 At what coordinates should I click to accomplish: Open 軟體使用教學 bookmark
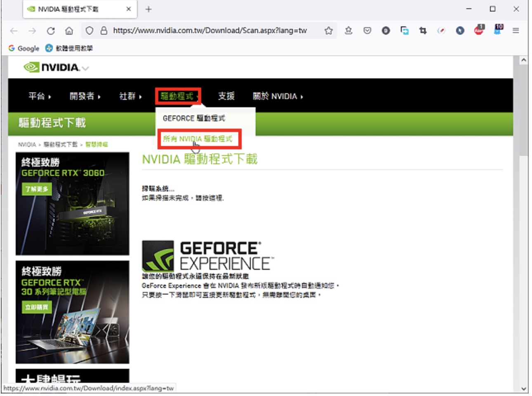click(69, 48)
